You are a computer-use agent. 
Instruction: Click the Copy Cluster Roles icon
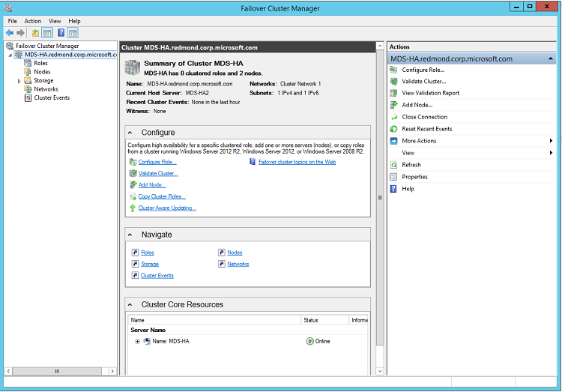(x=133, y=196)
